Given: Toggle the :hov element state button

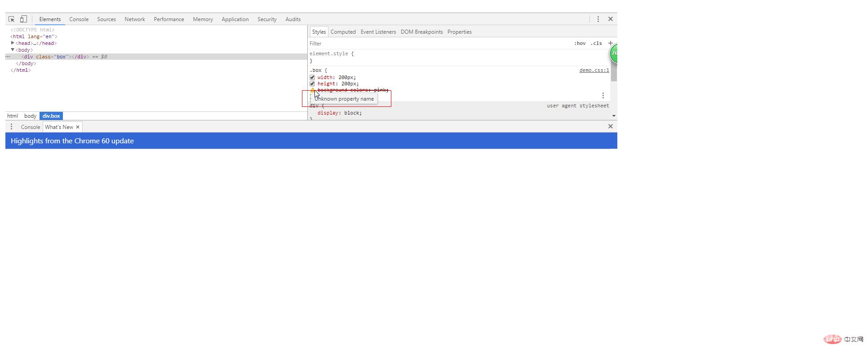Looking at the screenshot, I should pyautogui.click(x=580, y=44).
